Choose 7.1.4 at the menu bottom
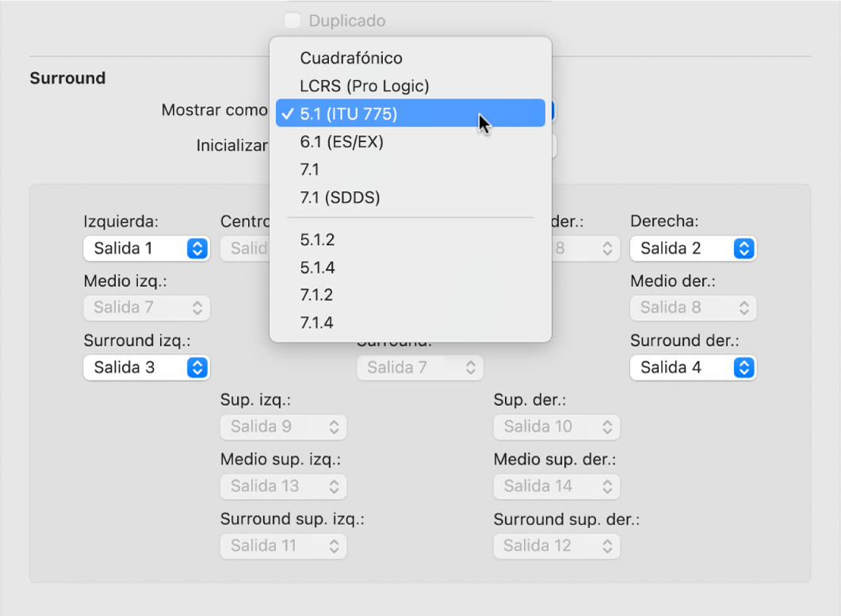The width and height of the screenshot is (841, 616). tap(317, 323)
